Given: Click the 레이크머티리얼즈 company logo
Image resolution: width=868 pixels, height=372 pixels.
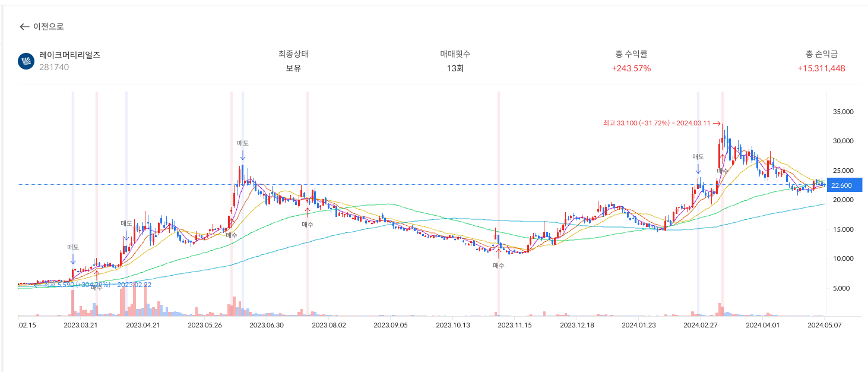Looking at the screenshot, I should tap(26, 61).
